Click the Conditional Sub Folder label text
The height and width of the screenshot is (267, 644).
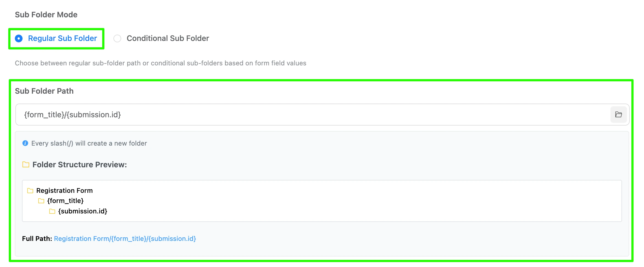click(x=168, y=38)
